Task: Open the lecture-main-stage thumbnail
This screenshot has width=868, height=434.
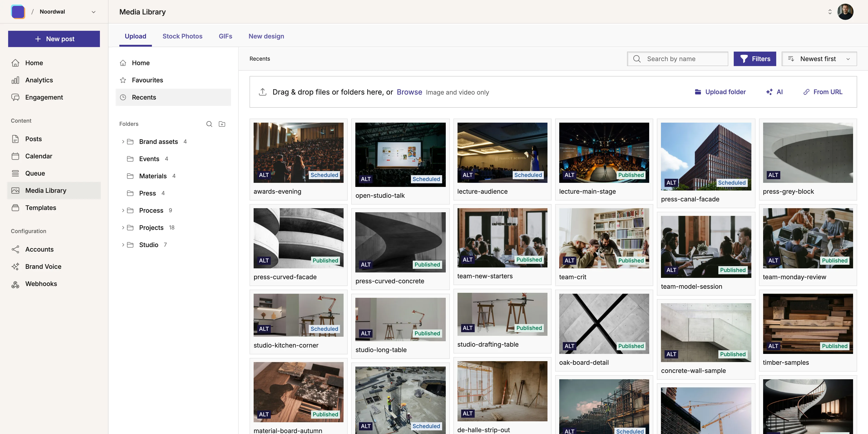Action: (604, 153)
